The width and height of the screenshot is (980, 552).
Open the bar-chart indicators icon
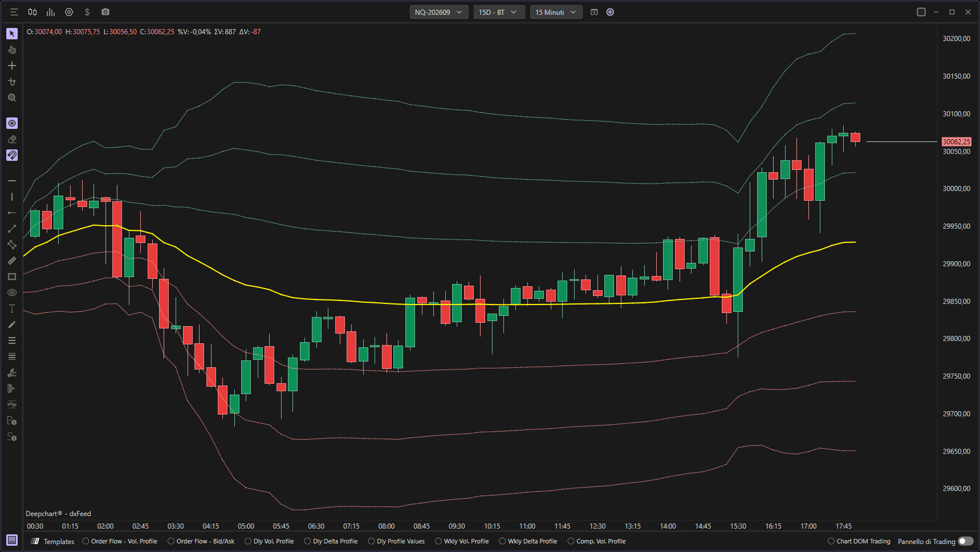coord(51,12)
